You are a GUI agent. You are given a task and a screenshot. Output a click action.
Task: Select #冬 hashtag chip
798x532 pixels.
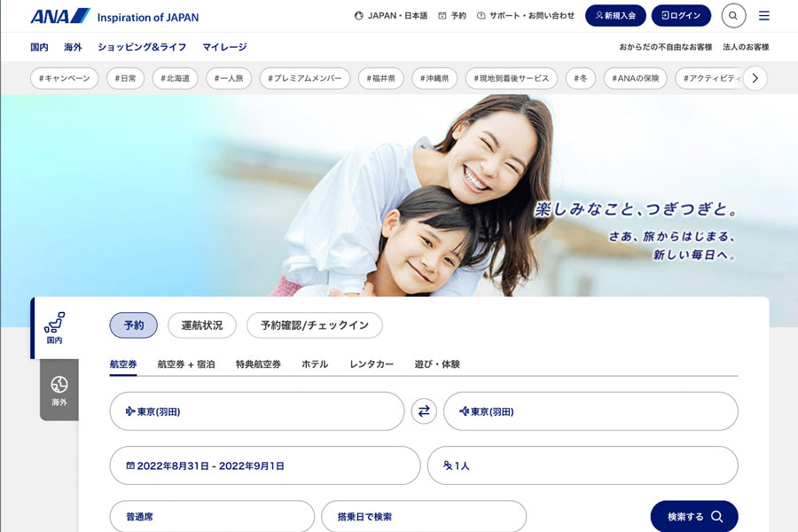click(x=581, y=78)
